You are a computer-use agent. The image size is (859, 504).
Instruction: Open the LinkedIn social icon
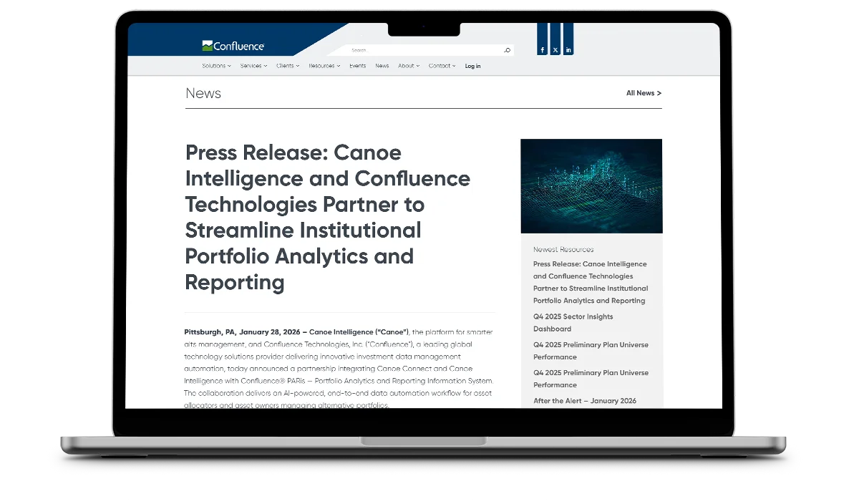point(568,50)
